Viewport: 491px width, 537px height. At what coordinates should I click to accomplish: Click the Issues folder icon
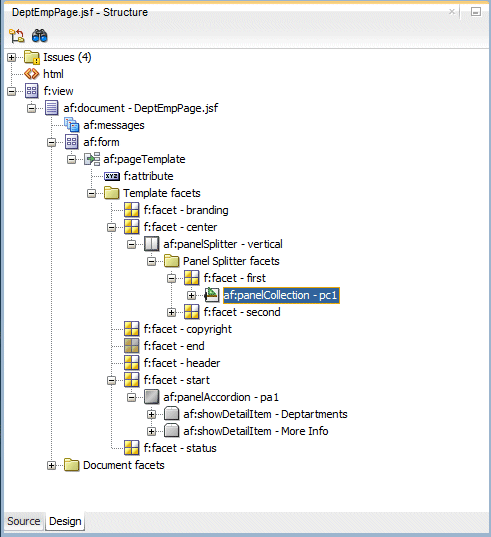[x=32, y=57]
